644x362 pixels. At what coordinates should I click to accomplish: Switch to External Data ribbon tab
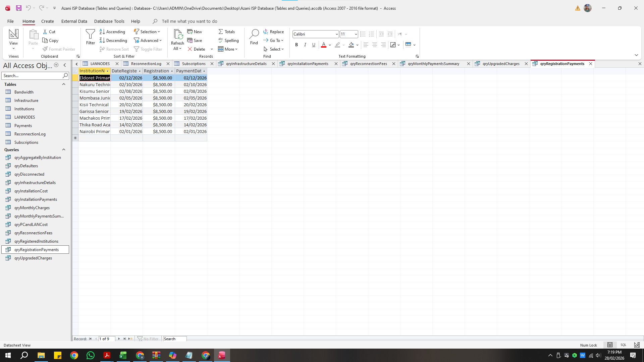pos(74,21)
